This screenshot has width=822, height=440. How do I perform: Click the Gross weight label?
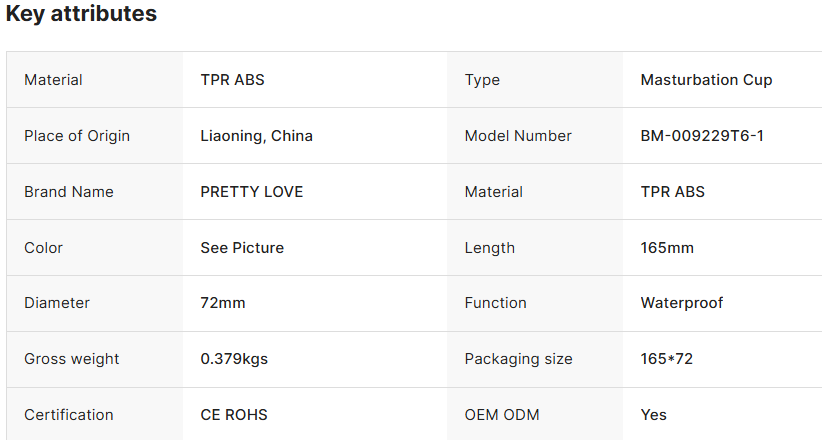point(72,359)
